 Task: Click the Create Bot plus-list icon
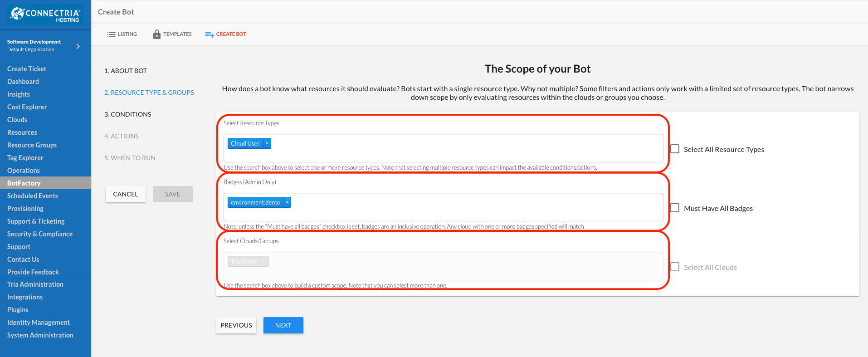210,34
